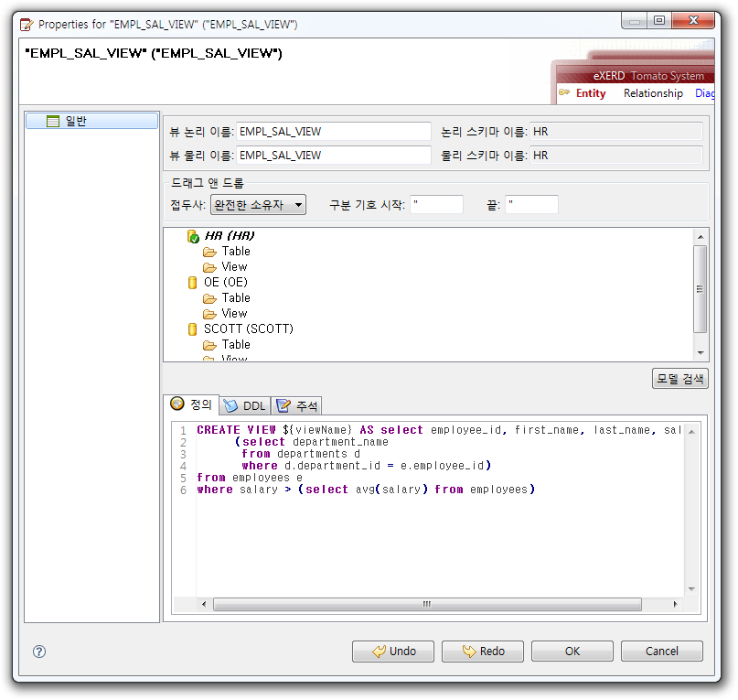Open the View folder under OE
Image resolution: width=738 pixels, height=700 pixels.
point(209,314)
